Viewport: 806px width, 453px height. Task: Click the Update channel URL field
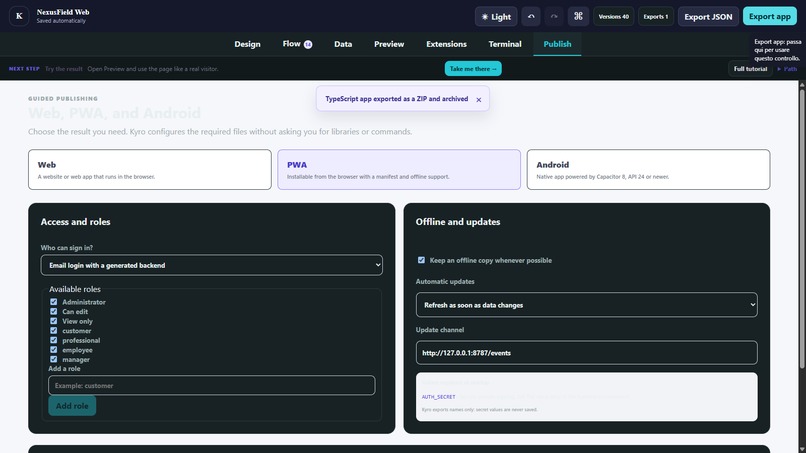587,353
